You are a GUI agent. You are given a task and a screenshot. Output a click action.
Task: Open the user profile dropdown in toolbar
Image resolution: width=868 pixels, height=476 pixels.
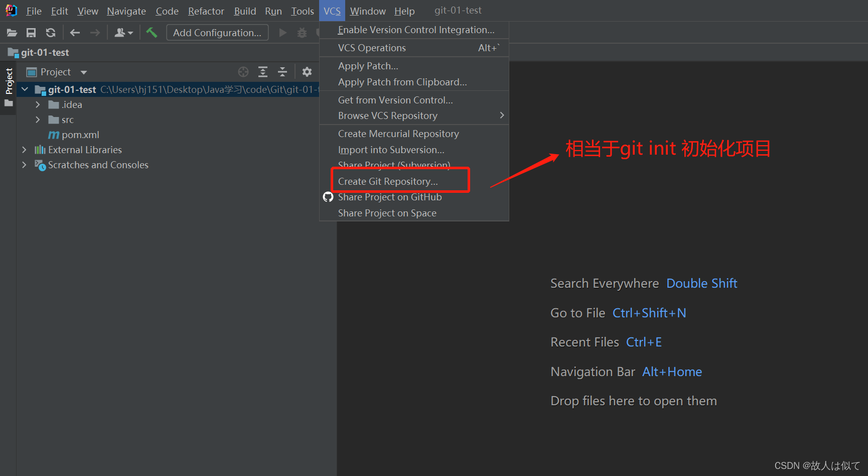(x=123, y=33)
